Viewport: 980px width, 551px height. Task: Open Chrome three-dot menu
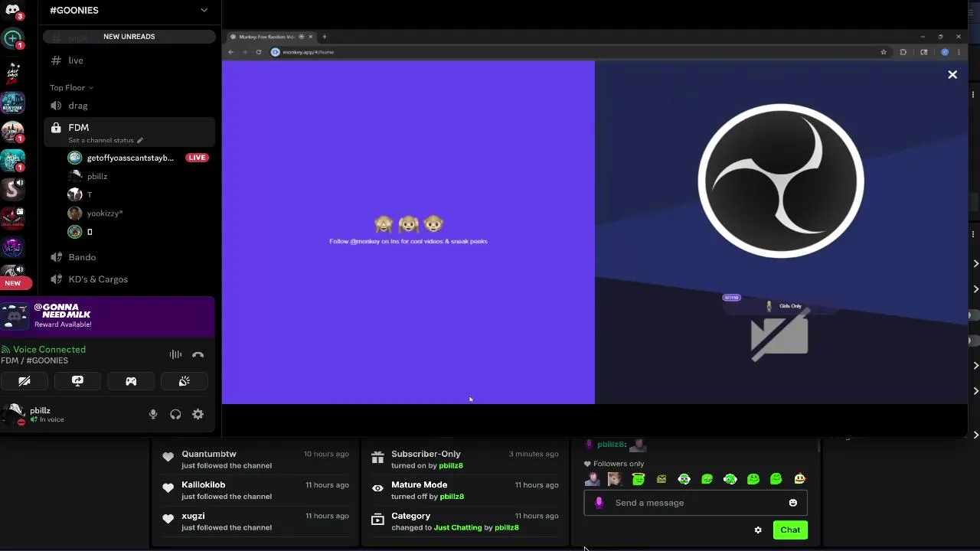tap(959, 52)
